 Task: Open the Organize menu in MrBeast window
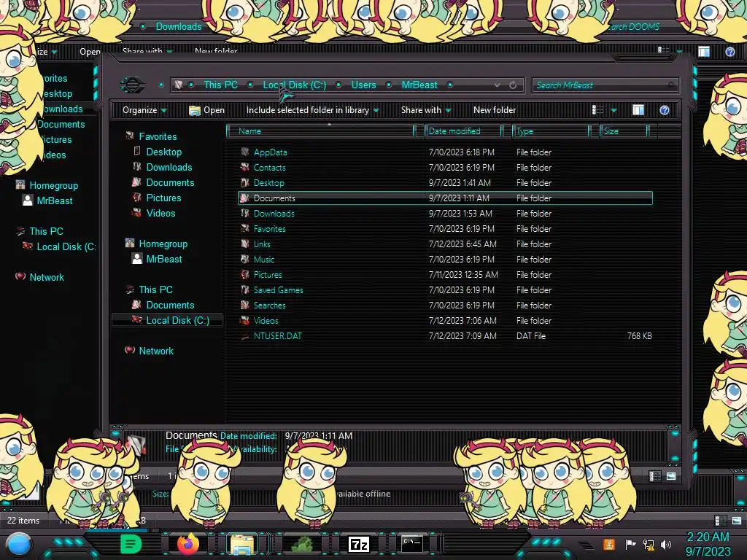tap(144, 111)
